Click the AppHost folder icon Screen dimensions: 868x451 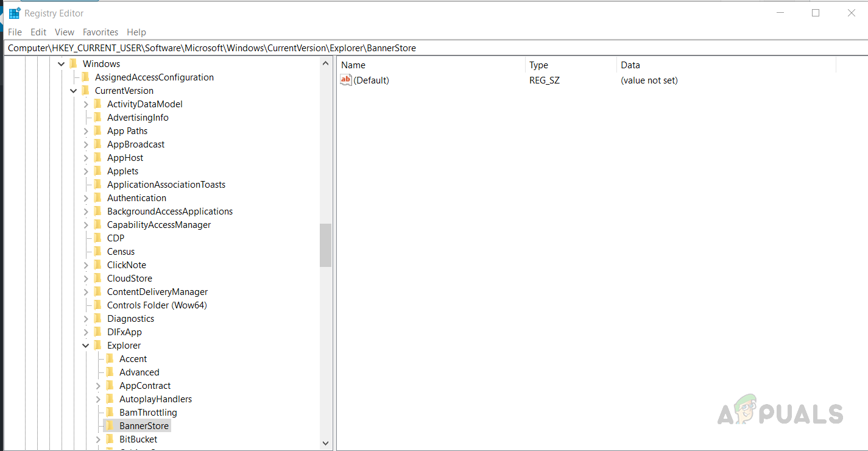click(98, 157)
